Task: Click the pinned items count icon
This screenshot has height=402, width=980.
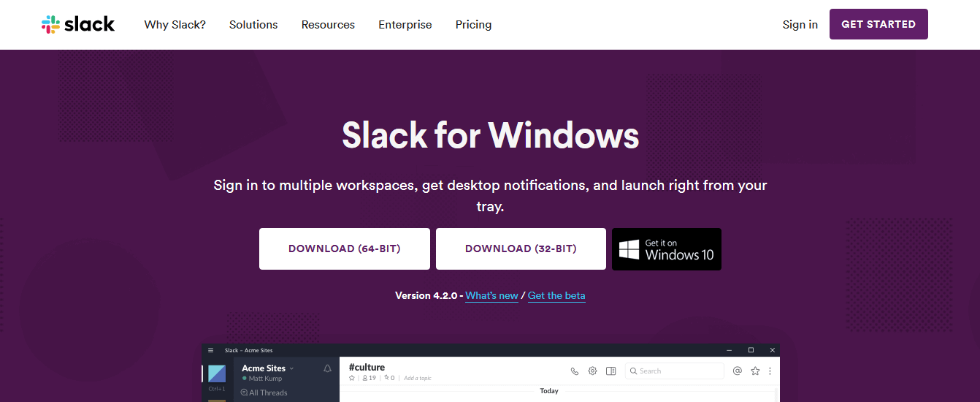Action: point(389,378)
